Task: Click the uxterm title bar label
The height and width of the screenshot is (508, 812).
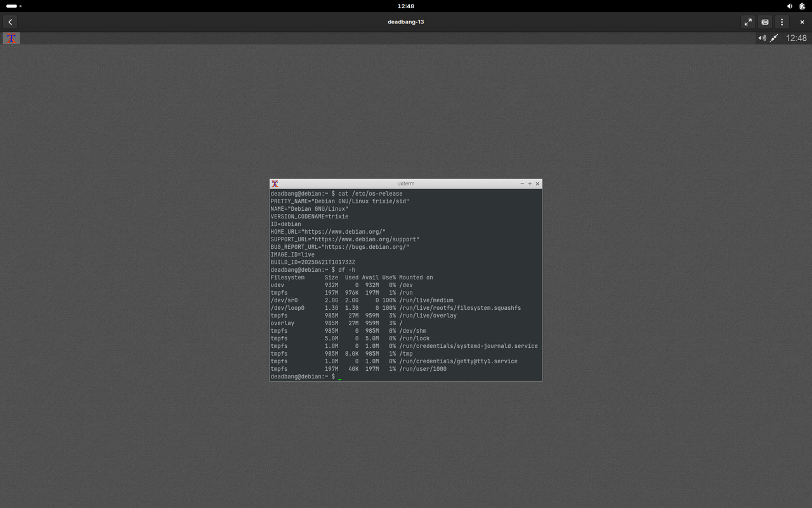Action: 405,184
